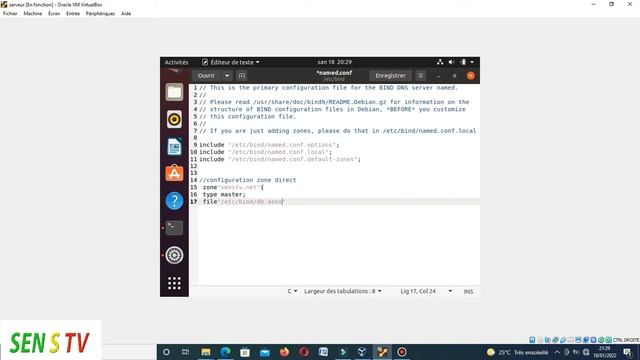
Task: Launch Firefox from Windows taskbar
Action: 284,352
